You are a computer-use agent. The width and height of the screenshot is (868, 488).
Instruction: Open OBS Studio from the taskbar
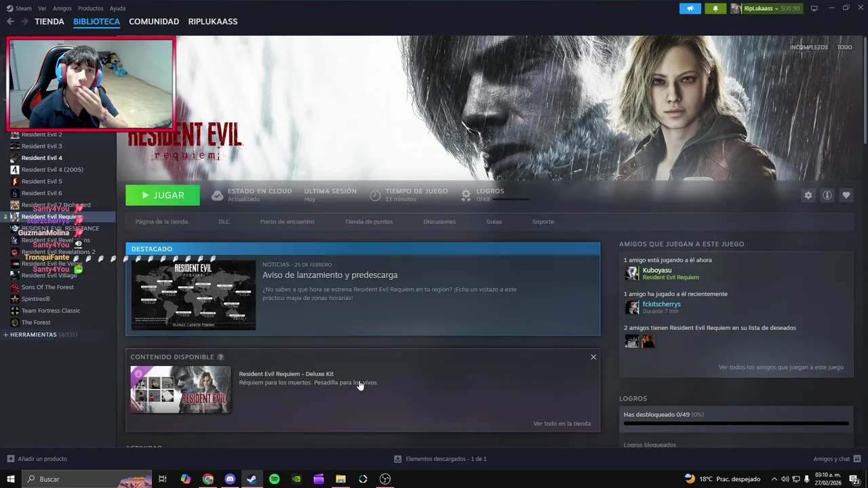point(385,479)
